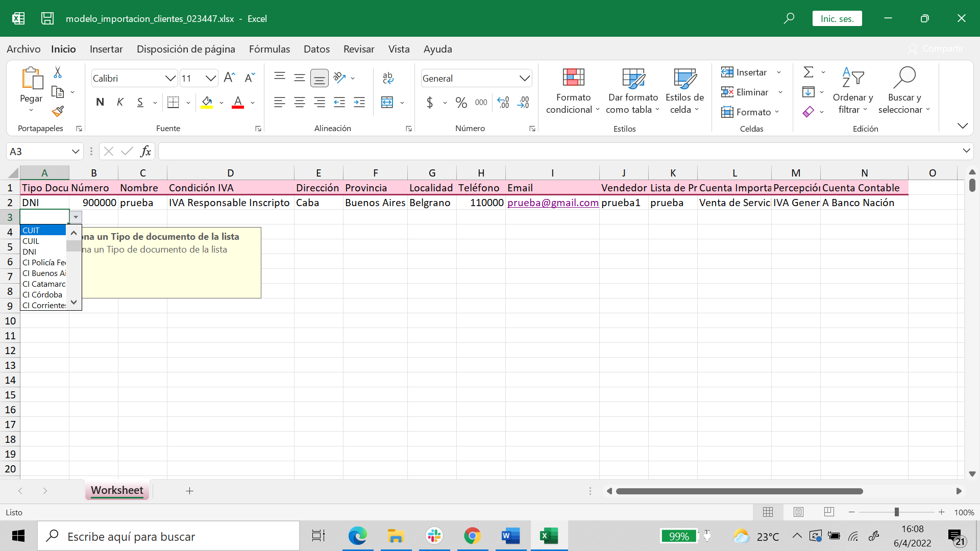Select CI Córdoba from the list
Image resolution: width=980 pixels, height=551 pixels.
point(43,294)
